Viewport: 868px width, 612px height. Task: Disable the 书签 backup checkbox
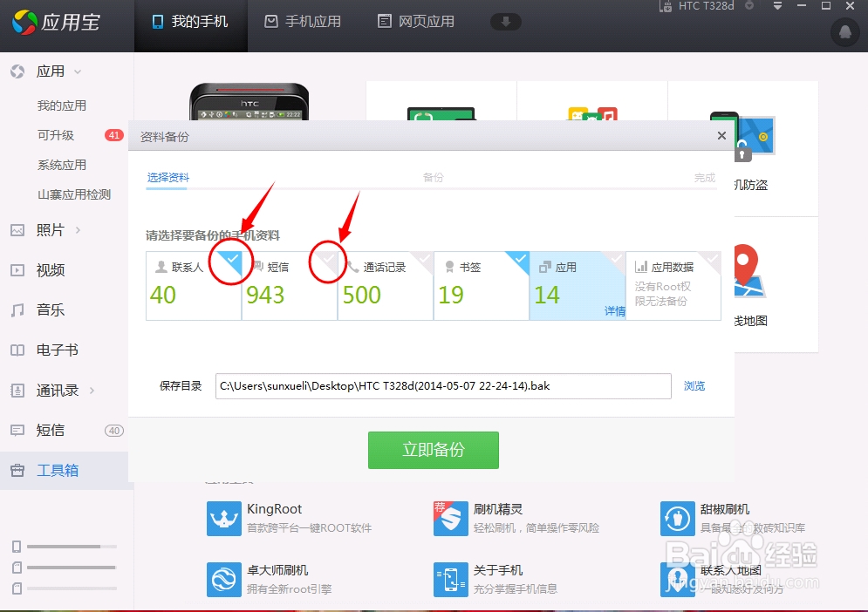click(x=519, y=259)
